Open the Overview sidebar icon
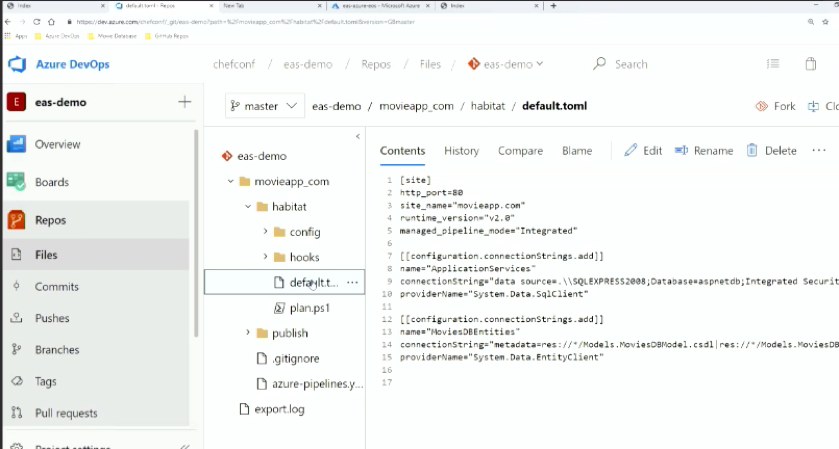This screenshot has width=839, height=449. (x=16, y=144)
